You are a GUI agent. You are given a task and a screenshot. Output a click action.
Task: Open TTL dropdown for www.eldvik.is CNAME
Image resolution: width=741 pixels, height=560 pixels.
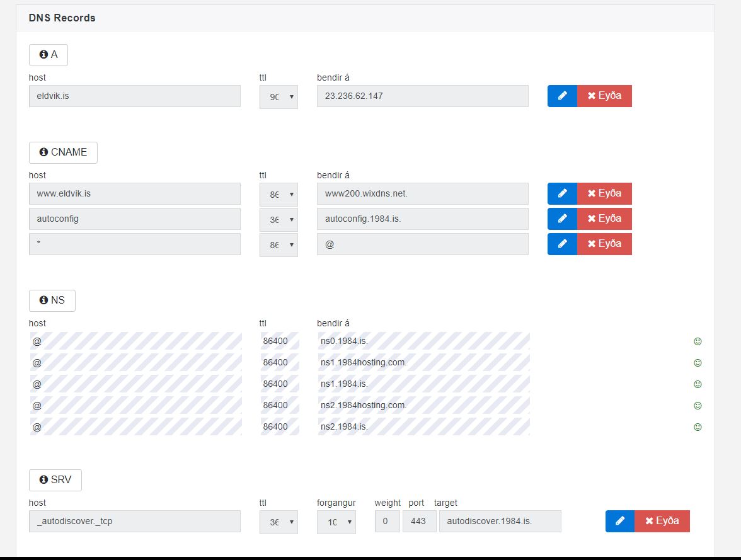coord(279,194)
